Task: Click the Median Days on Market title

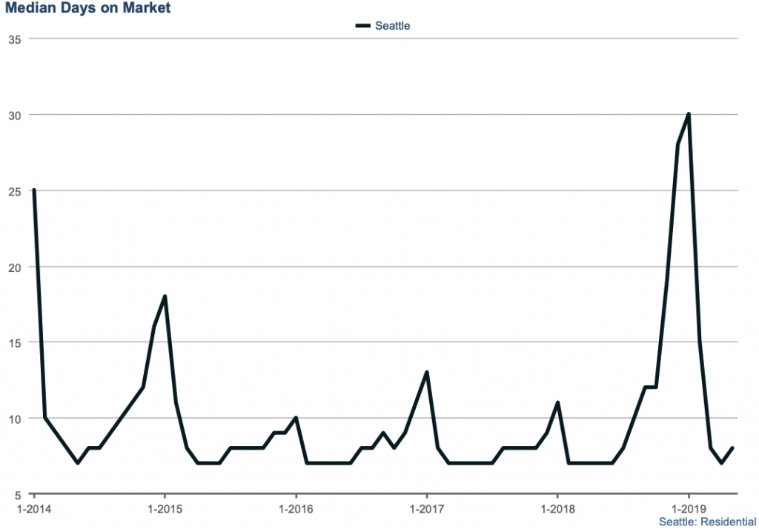Action: click(x=87, y=9)
